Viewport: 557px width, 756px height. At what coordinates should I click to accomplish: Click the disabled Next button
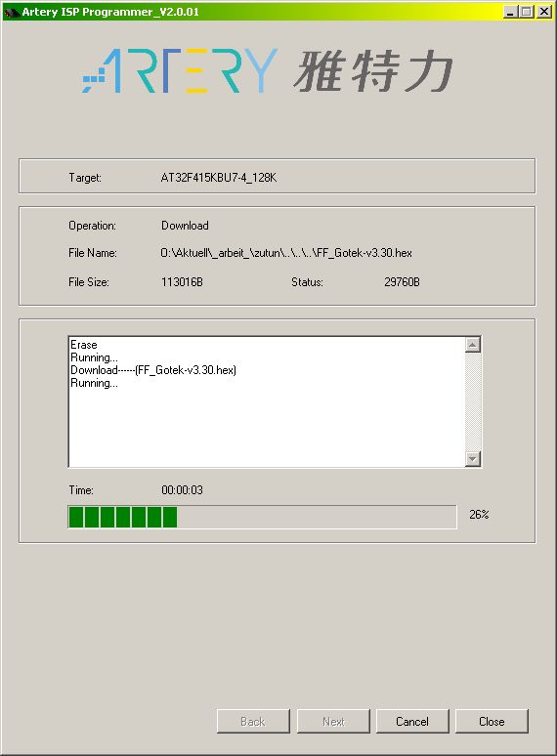coord(333,721)
